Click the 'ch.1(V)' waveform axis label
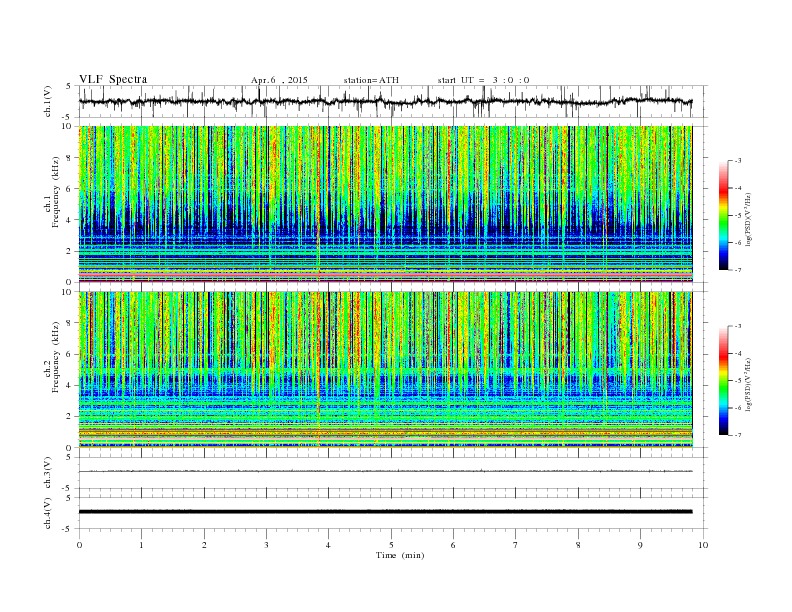The image size is (792, 612). [x=48, y=101]
